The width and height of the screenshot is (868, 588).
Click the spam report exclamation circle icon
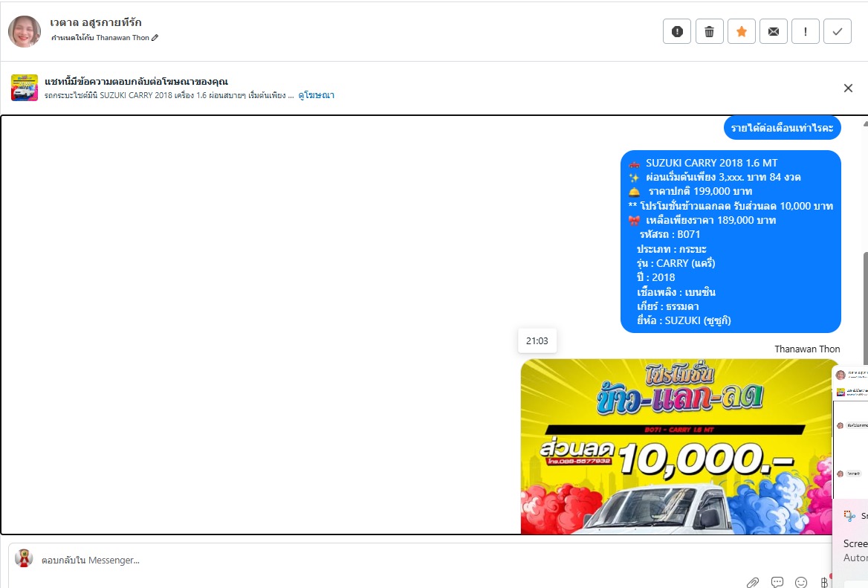pyautogui.click(x=677, y=31)
